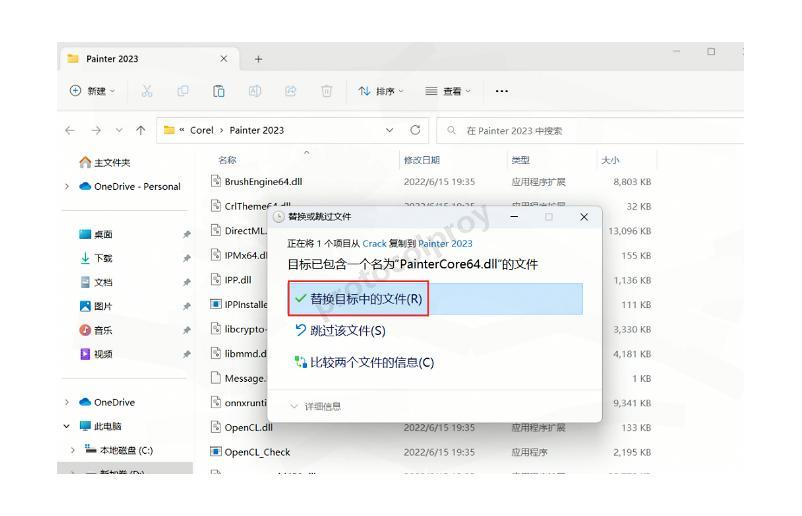
Task: Choose 比较两个文件的信息(C) option
Action: pyautogui.click(x=364, y=363)
